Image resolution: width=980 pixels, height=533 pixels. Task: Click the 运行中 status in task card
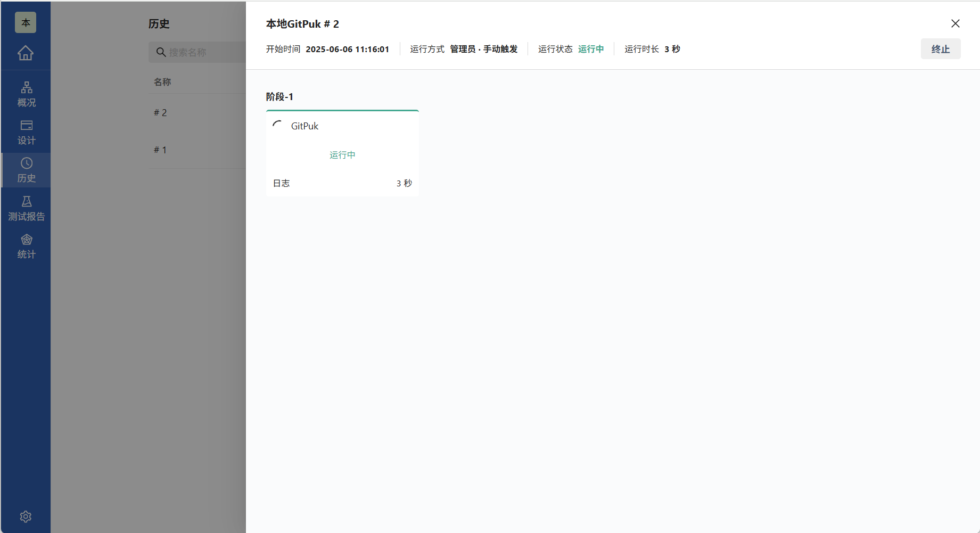(x=342, y=155)
